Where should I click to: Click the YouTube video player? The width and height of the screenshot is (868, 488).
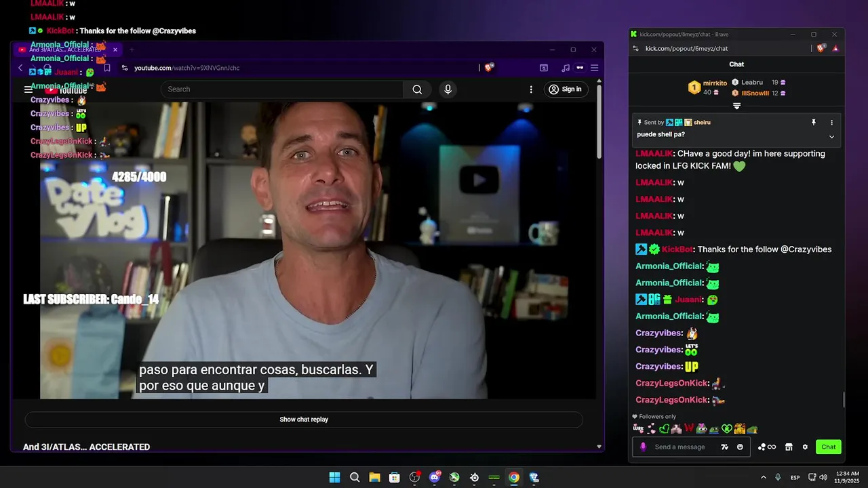[304, 251]
